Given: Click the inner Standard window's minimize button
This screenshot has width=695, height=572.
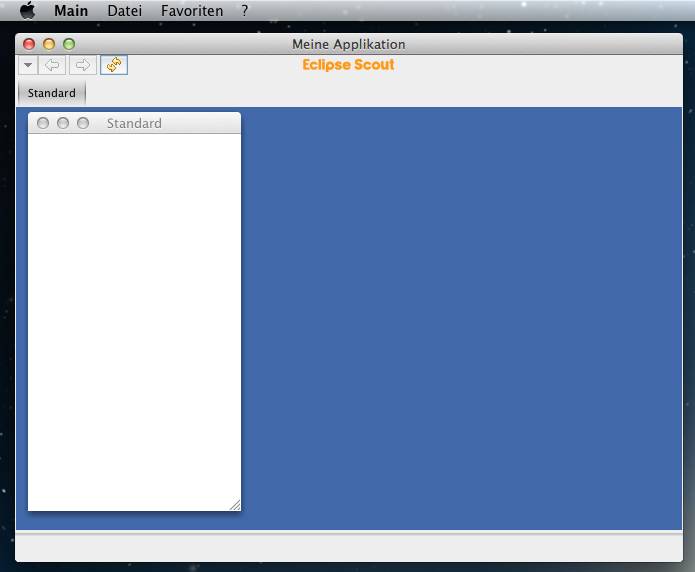Looking at the screenshot, I should (63, 123).
